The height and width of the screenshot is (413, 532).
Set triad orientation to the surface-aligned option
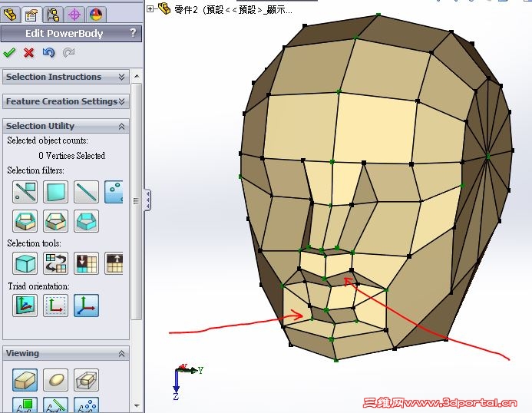tap(25, 306)
